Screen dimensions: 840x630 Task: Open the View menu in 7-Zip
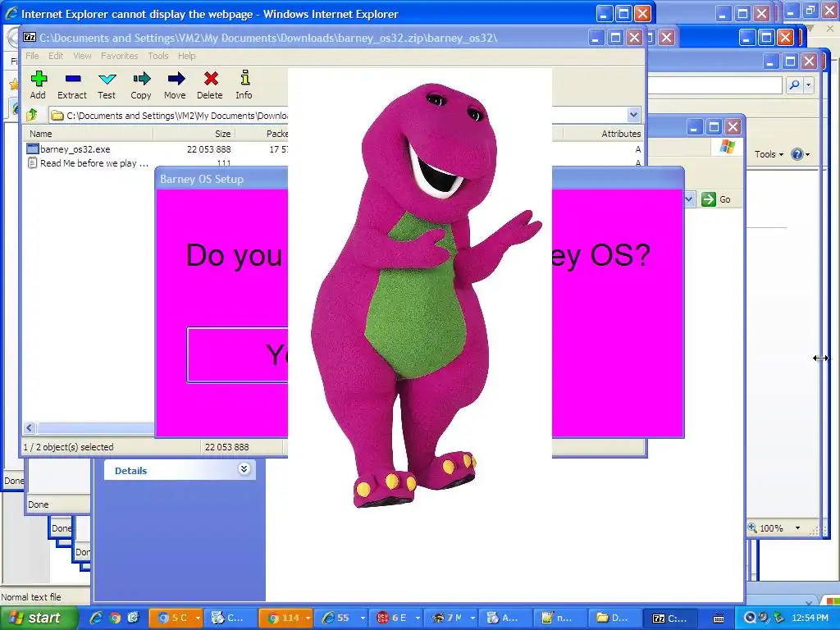pos(82,56)
